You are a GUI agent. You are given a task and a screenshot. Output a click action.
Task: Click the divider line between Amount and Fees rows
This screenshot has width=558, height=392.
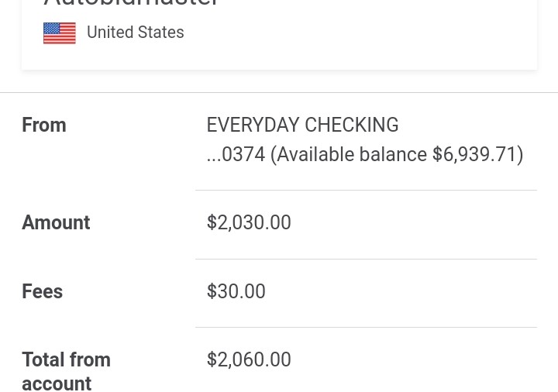[366, 260]
